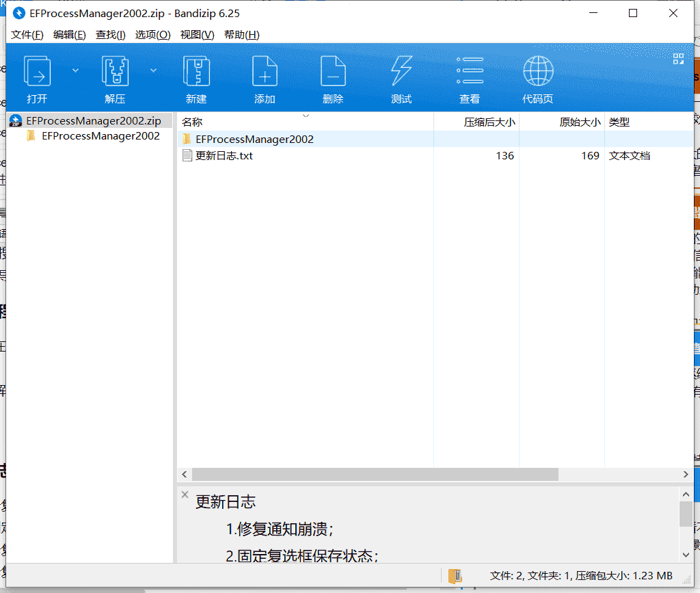Click the text file icon of 更新日志.txt
Image resolution: width=700 pixels, height=593 pixels.
tap(187, 155)
